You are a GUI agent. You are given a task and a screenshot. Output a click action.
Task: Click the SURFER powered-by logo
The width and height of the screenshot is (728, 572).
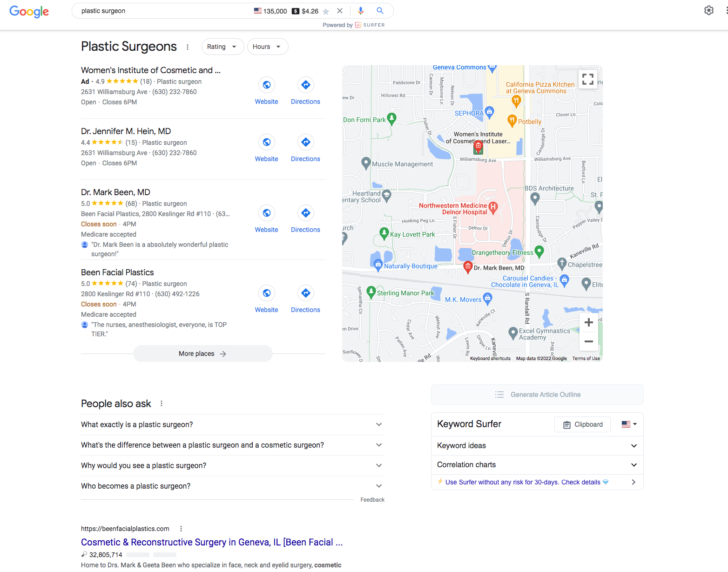point(370,25)
